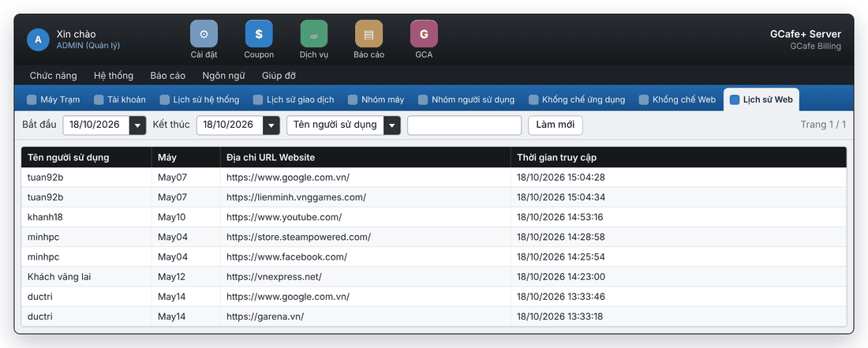
Task: Switch to the Lịch sử hệ thống tab
Action: coord(200,99)
